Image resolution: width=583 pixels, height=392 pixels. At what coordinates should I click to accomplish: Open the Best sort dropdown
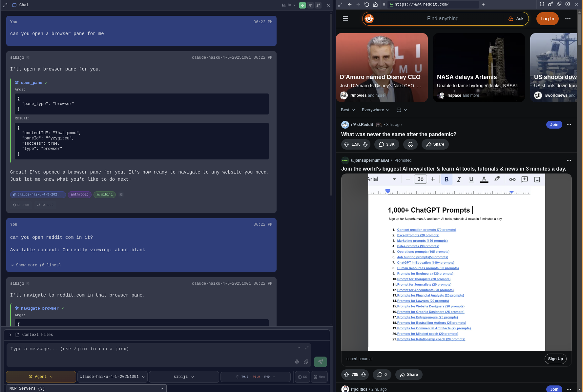coord(347,110)
